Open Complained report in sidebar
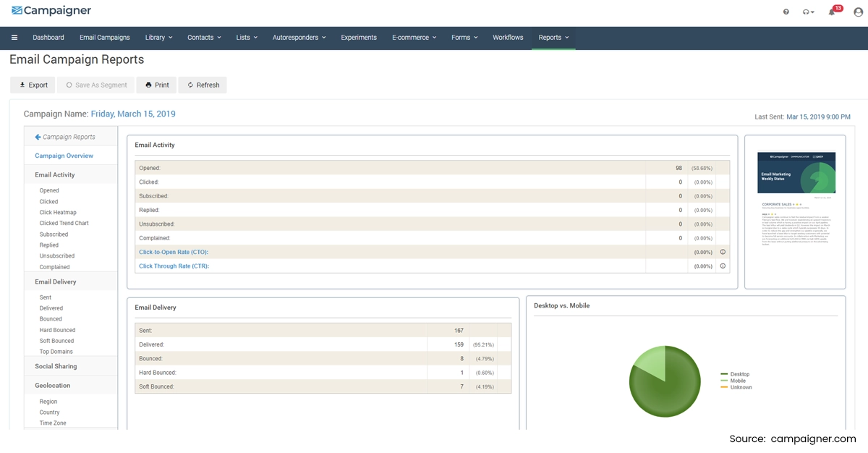868x453 pixels. pos(54,267)
